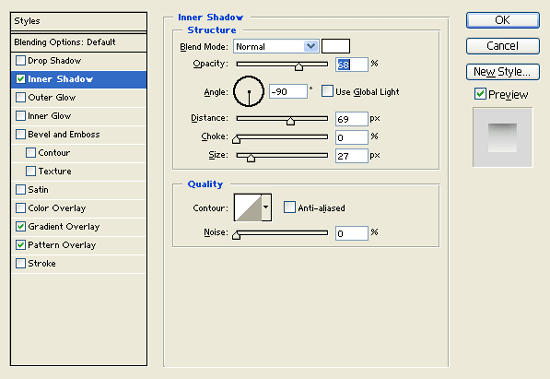Click the angle dial control

click(x=249, y=92)
